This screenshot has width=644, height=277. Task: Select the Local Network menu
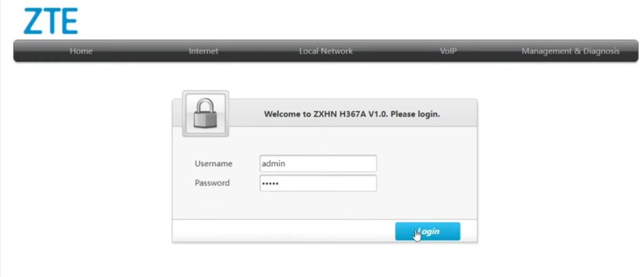326,51
